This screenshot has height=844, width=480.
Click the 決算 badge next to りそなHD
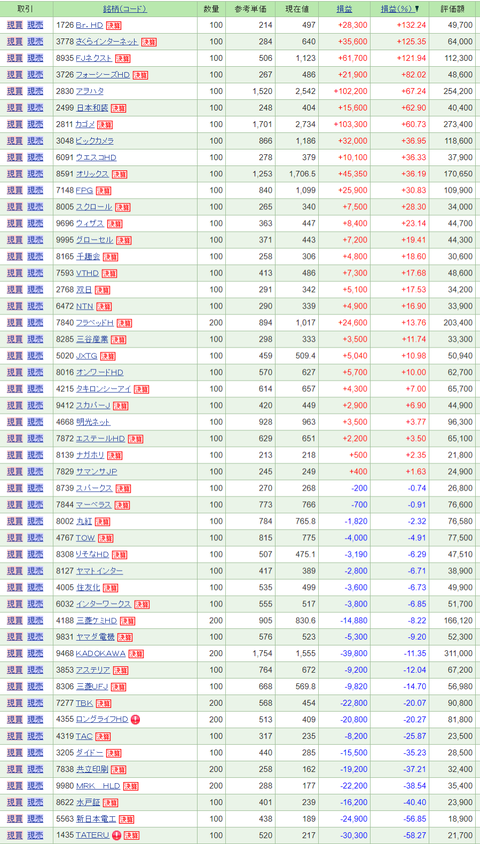[x=119, y=555]
